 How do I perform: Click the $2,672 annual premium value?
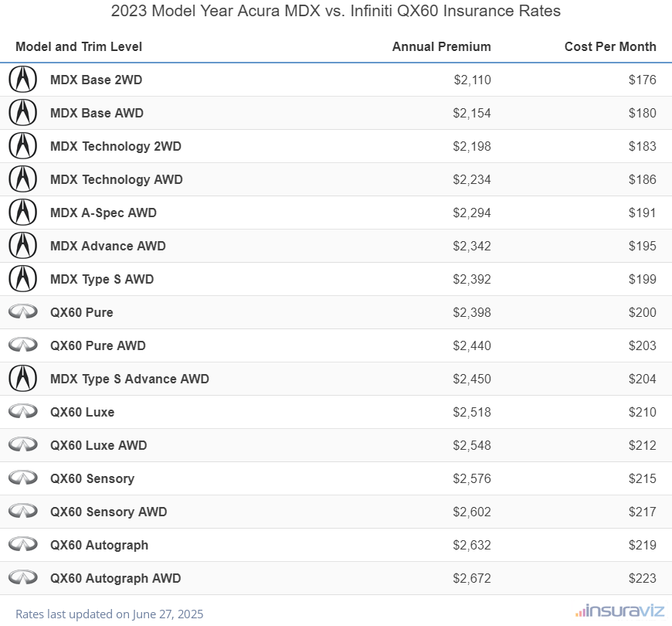(472, 578)
